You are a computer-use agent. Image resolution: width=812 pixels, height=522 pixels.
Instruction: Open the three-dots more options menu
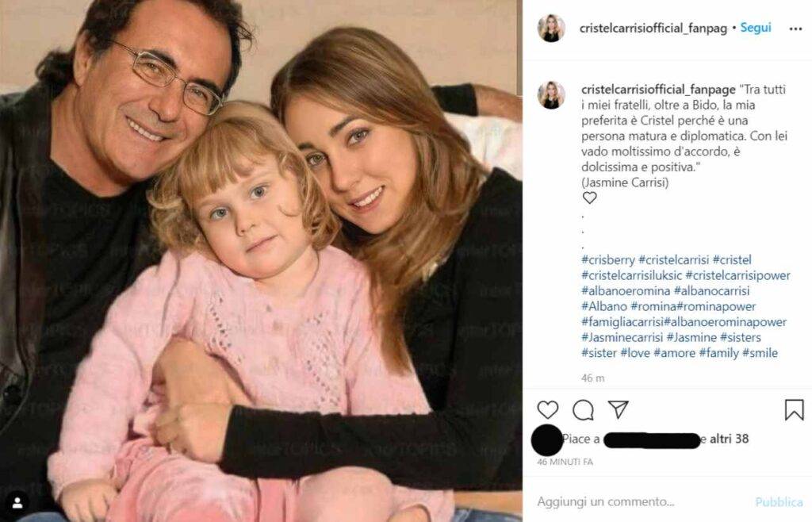[x=795, y=29]
